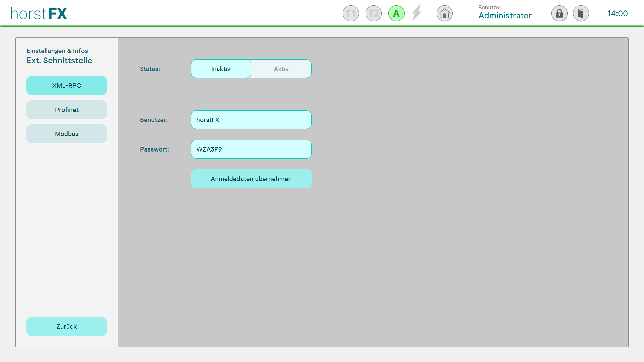Set status to Aktiv
644x362 pixels.
(x=281, y=69)
